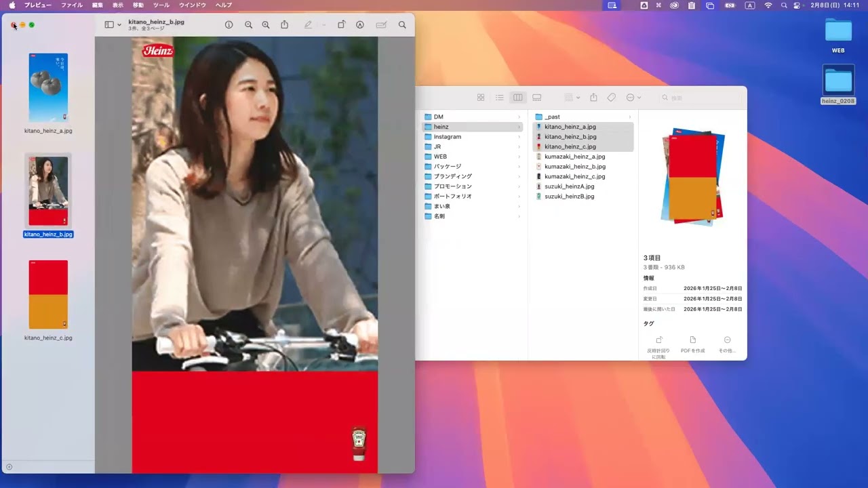This screenshot has height=488, width=868.
Task: Select suzuki_heinzB.jpg file
Action: pyautogui.click(x=583, y=196)
